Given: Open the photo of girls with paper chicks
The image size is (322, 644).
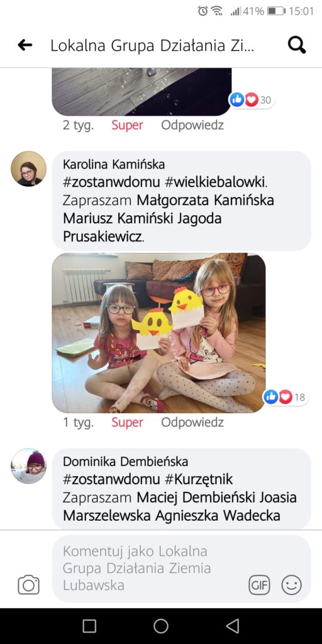Looking at the screenshot, I should tap(158, 333).
